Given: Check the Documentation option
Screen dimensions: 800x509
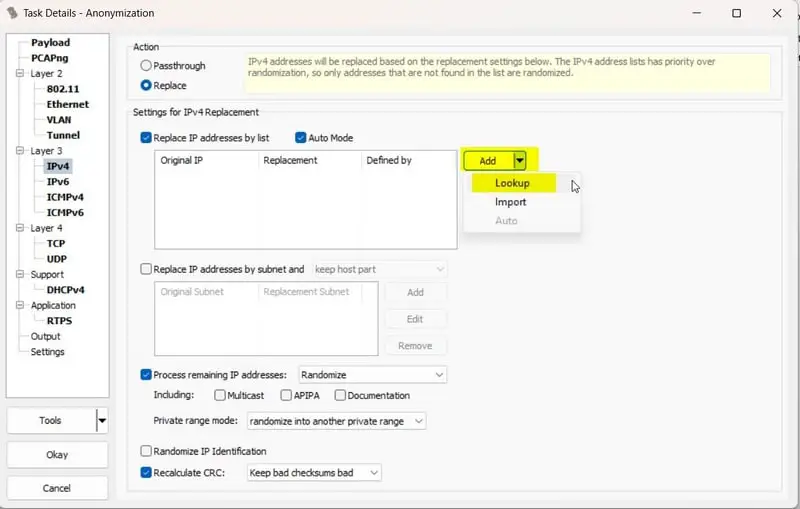Looking at the screenshot, I should (x=340, y=395).
